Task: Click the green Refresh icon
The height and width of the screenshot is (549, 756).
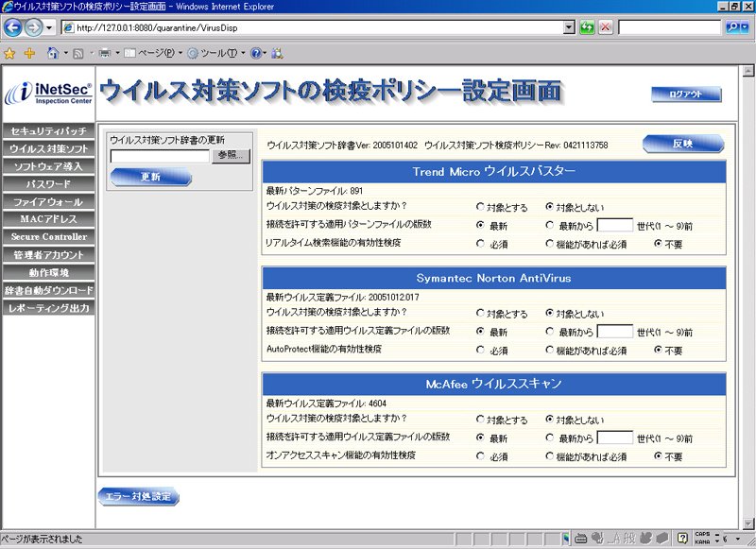Action: pos(587,27)
